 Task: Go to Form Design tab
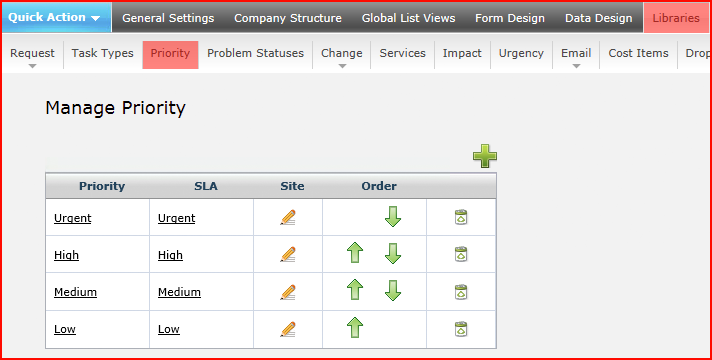(x=510, y=18)
